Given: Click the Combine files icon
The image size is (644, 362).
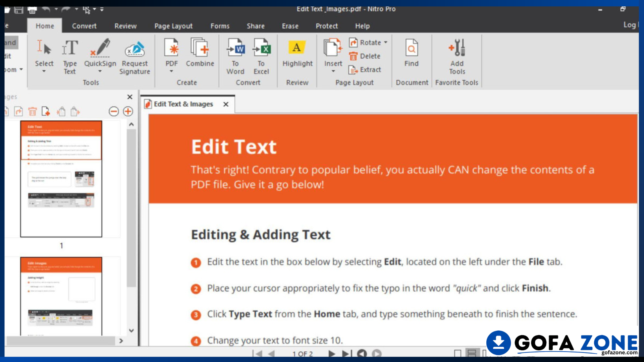Looking at the screenshot, I should pos(200,52).
